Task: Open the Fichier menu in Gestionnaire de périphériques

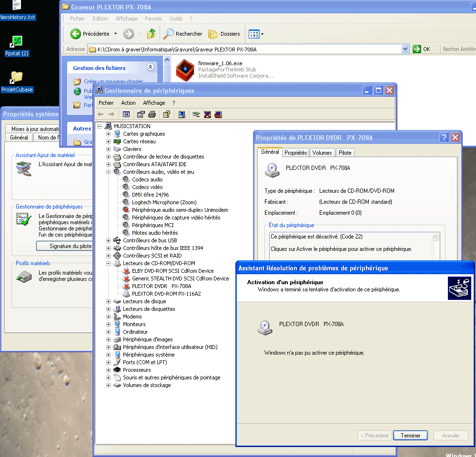Action: [x=106, y=103]
